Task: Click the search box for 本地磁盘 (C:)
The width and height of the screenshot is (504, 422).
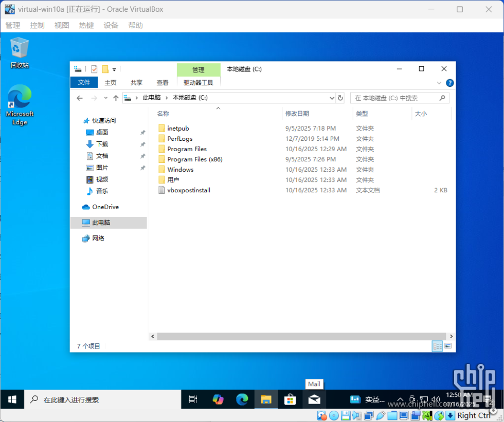Action: pyautogui.click(x=395, y=98)
